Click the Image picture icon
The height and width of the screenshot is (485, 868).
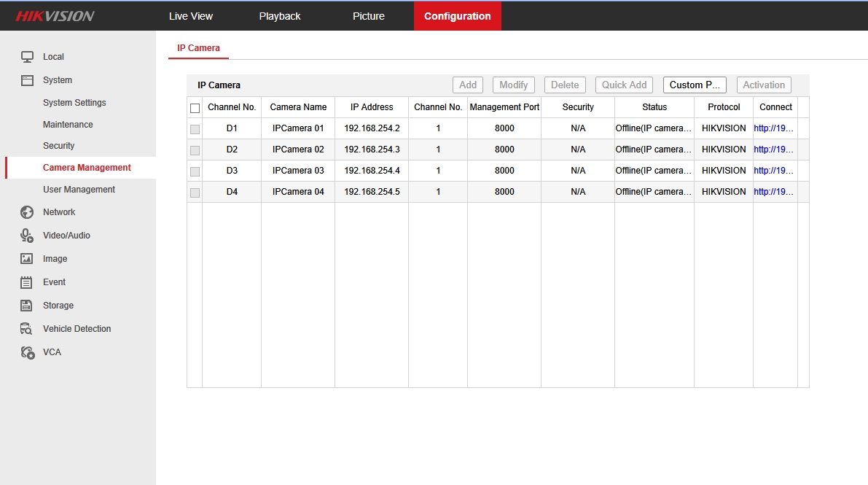tap(27, 259)
